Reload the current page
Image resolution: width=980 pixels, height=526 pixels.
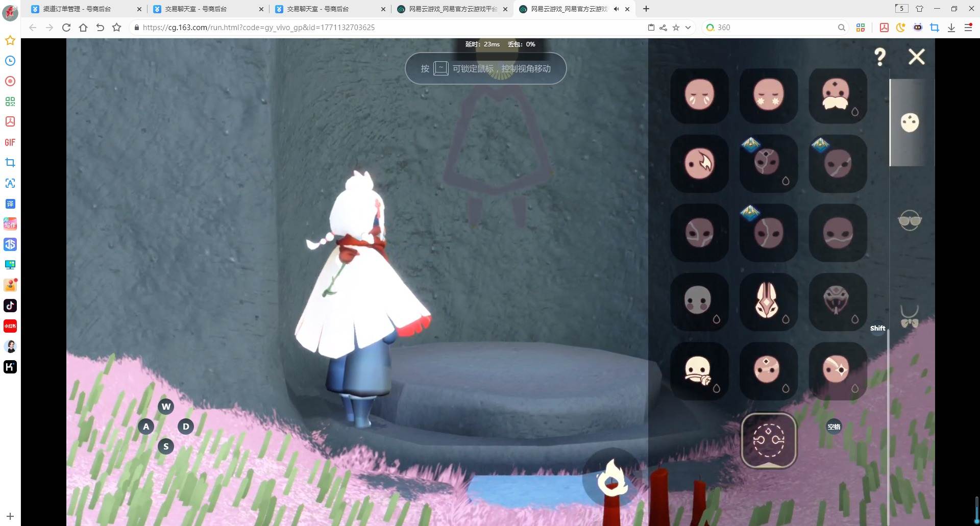(66, 28)
